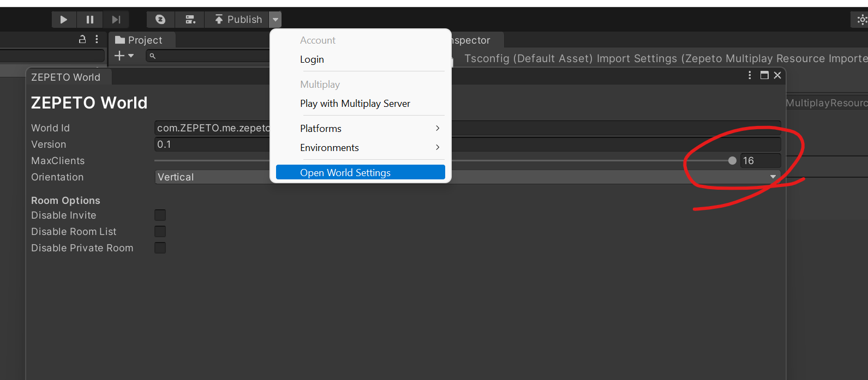Open the left panel's three-dot options menu

point(97,39)
